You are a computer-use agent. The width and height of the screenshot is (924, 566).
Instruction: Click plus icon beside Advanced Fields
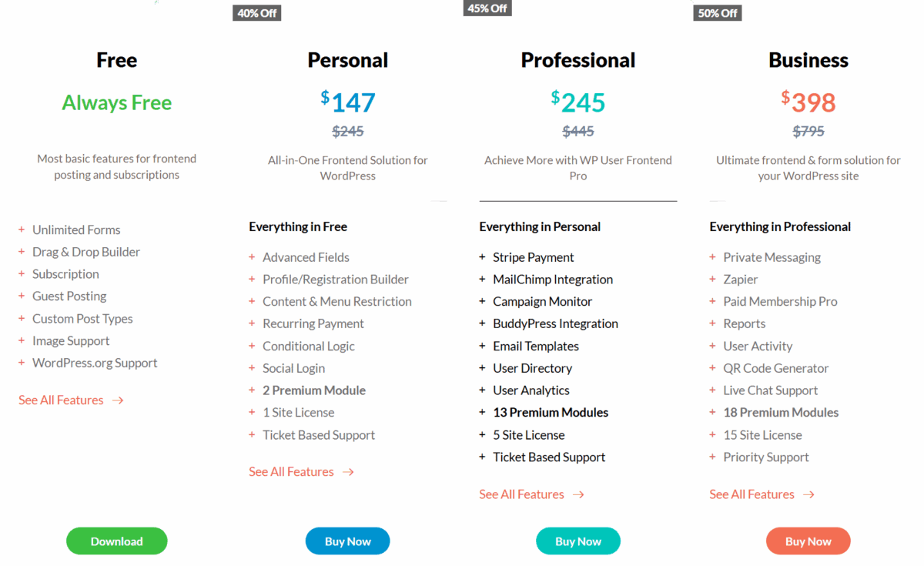(252, 257)
